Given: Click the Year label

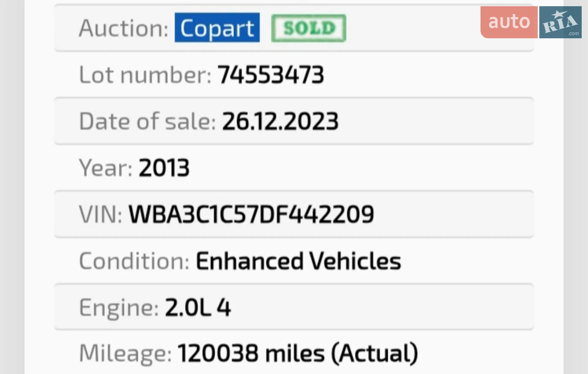Looking at the screenshot, I should click(106, 168).
